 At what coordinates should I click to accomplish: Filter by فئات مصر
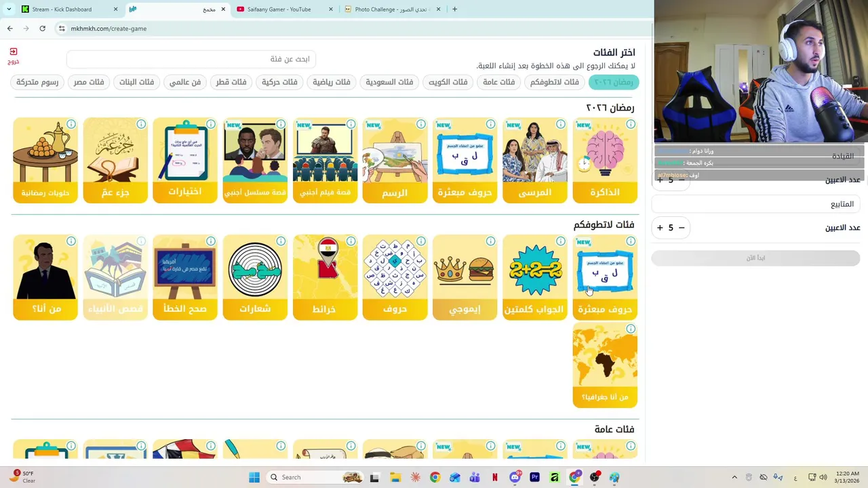click(x=89, y=82)
